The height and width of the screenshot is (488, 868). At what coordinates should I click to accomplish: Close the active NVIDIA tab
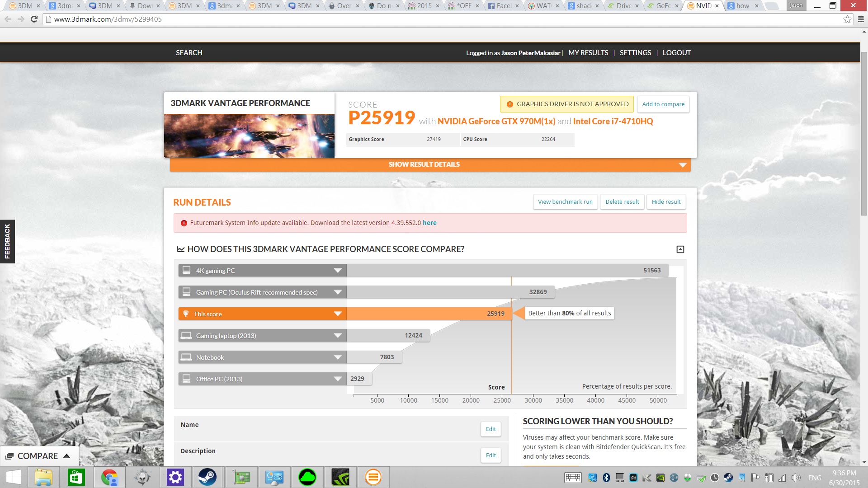click(717, 6)
